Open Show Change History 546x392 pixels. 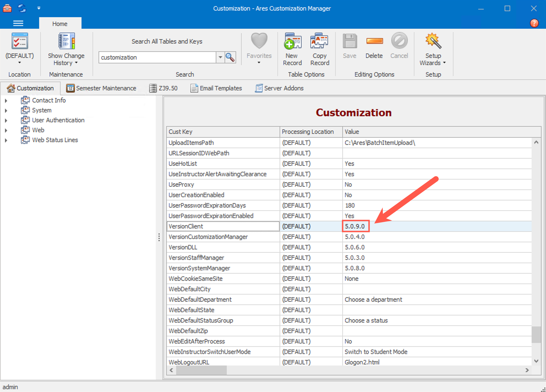pos(66,48)
